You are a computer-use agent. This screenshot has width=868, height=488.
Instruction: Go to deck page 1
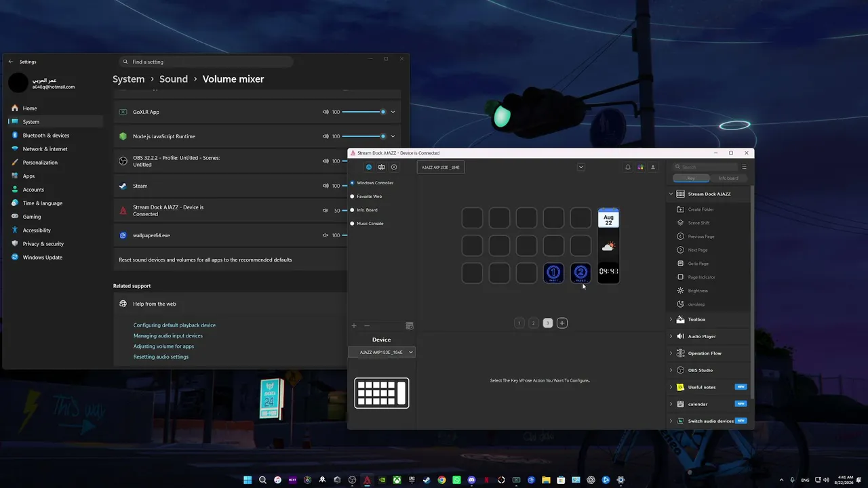click(519, 323)
